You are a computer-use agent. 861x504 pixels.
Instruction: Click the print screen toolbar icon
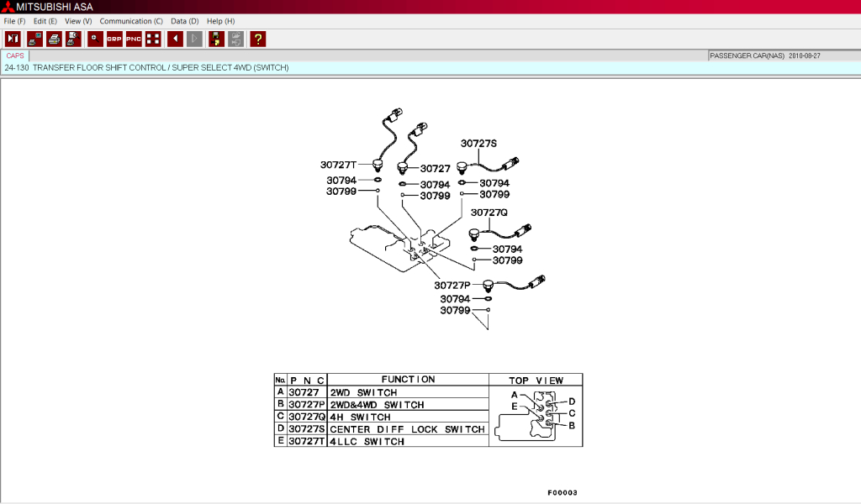coord(34,39)
